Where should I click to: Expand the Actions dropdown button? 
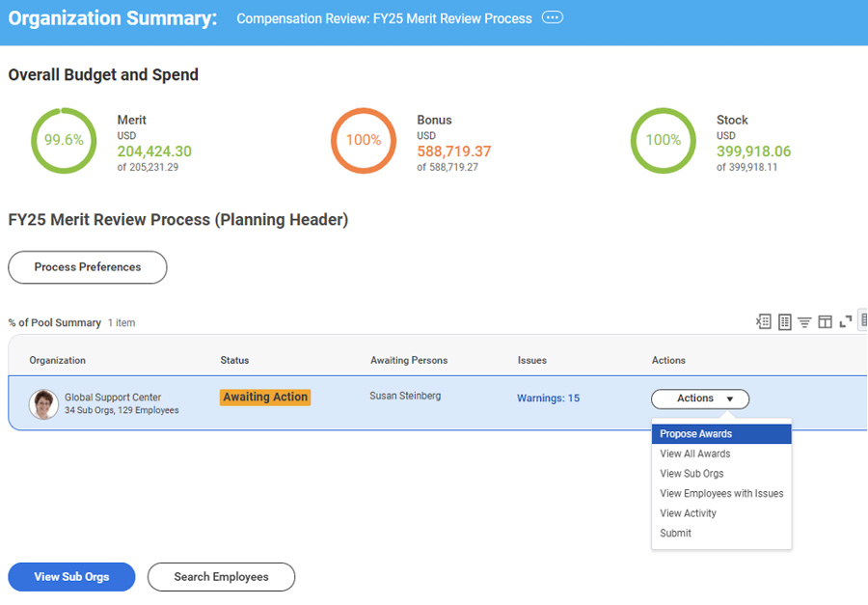700,399
